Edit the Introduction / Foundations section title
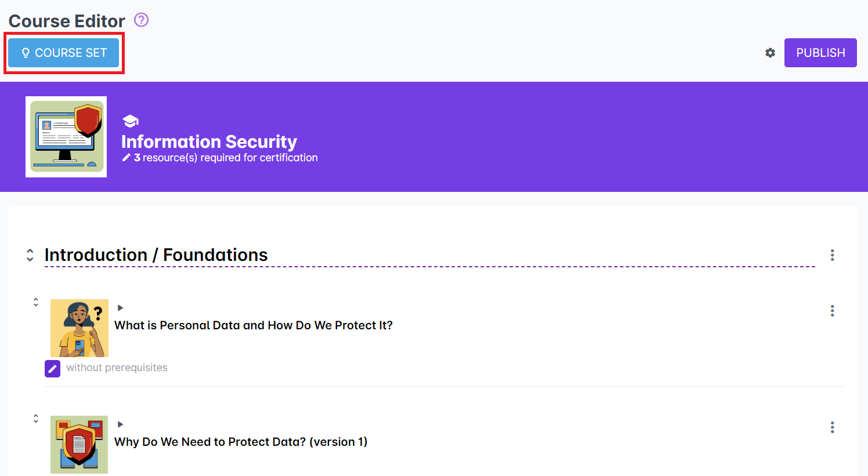 click(156, 255)
